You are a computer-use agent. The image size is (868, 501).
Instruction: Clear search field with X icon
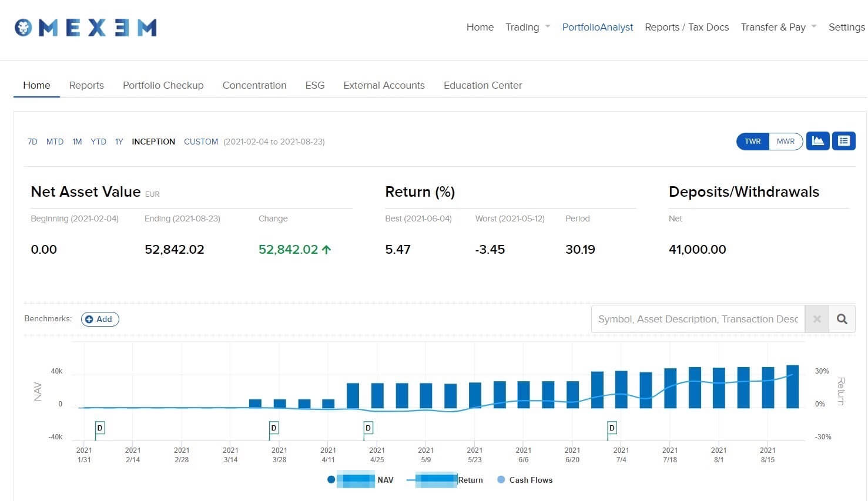pos(816,319)
